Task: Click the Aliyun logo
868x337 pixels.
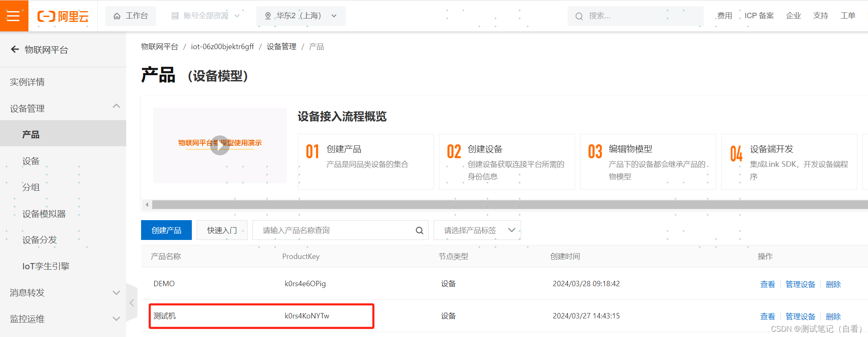Action: [x=63, y=16]
